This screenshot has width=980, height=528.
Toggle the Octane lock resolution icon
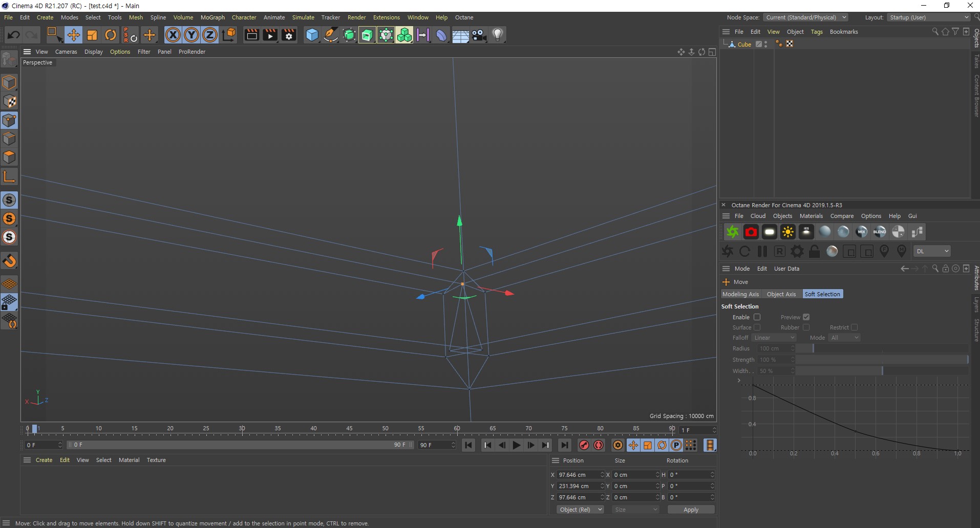[814, 251]
